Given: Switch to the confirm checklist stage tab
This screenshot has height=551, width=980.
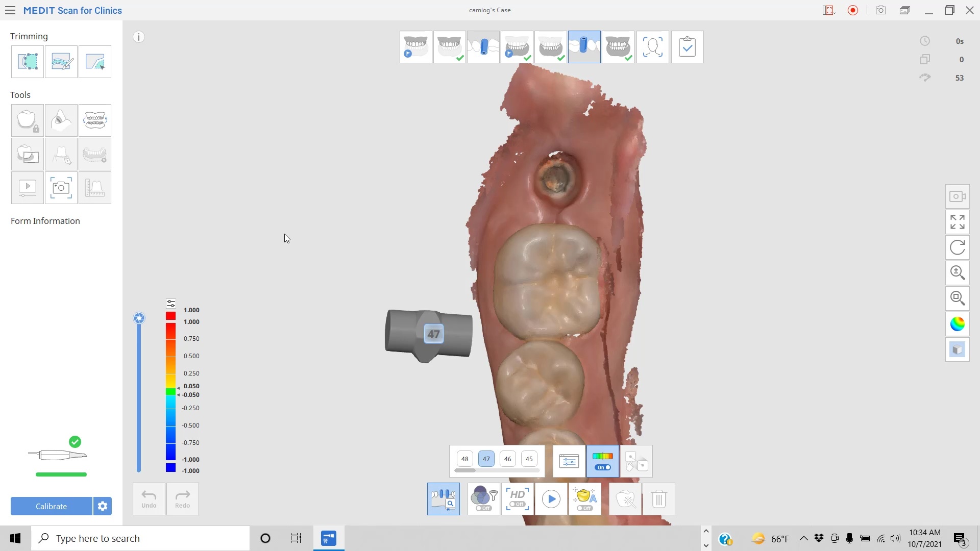Looking at the screenshot, I should (x=687, y=47).
